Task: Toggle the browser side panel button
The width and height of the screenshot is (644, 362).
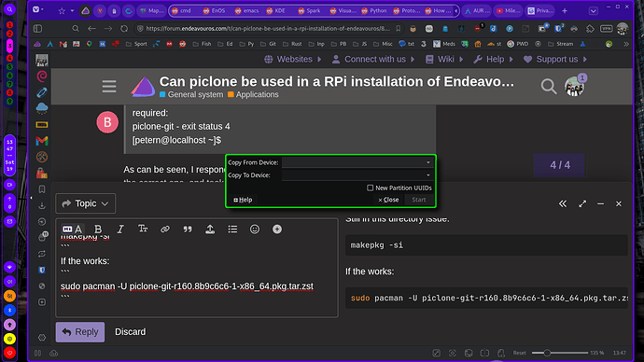Action: coord(37,28)
